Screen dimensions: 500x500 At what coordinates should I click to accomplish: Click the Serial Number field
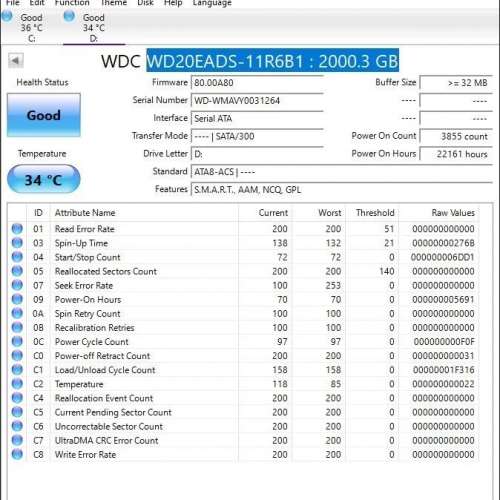pyautogui.click(x=257, y=100)
